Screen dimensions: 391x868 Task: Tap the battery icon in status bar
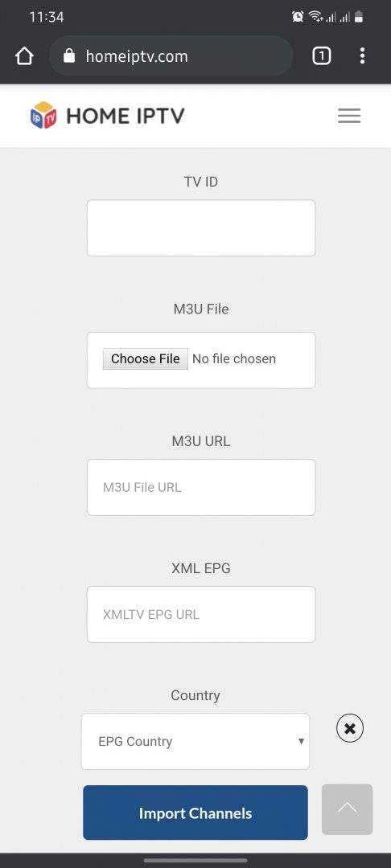[x=359, y=17]
